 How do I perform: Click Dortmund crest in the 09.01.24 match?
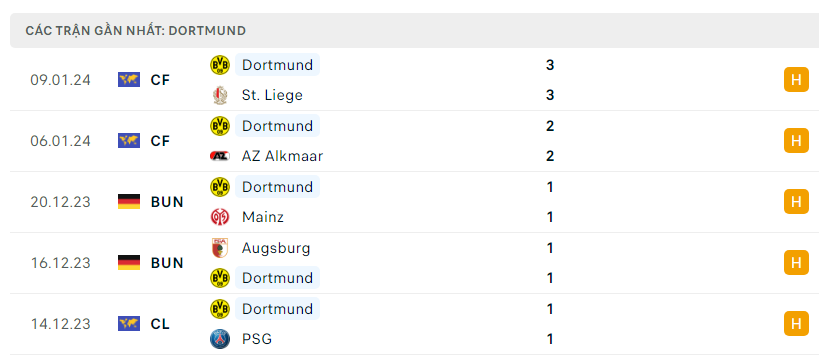[220, 65]
